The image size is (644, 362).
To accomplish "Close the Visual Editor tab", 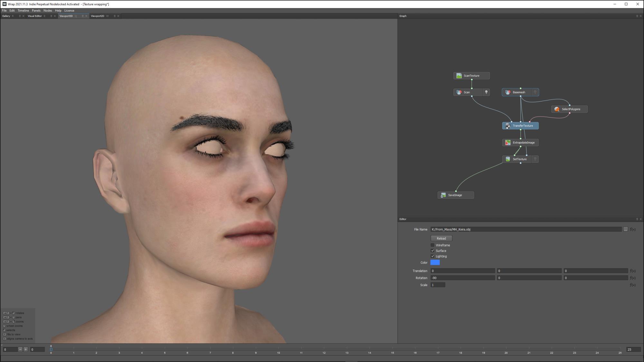I will (55, 16).
